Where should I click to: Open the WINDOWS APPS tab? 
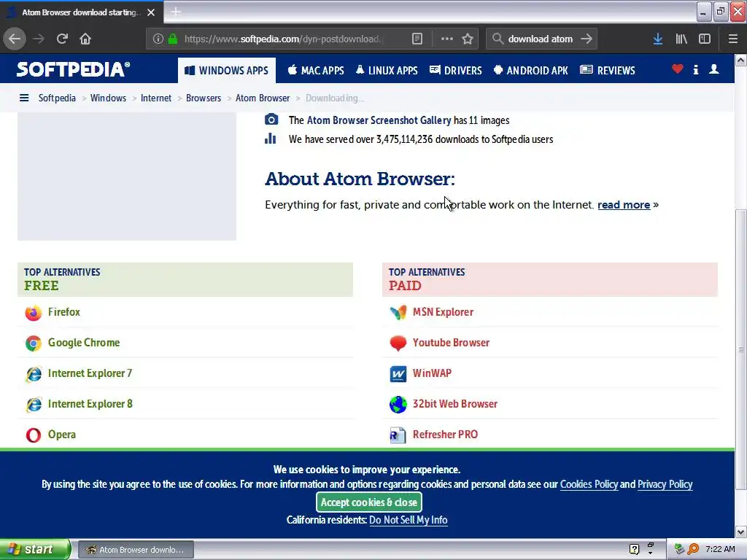pyautogui.click(x=227, y=71)
